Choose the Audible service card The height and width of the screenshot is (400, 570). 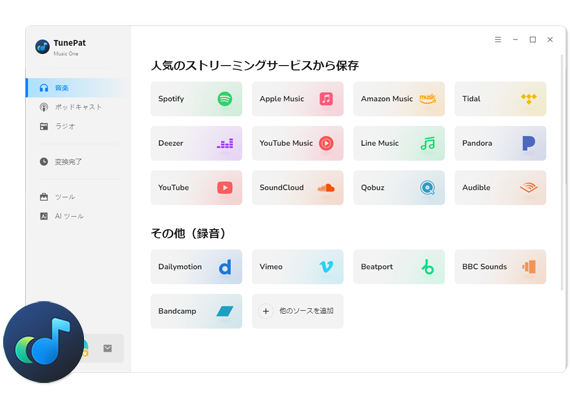500,188
